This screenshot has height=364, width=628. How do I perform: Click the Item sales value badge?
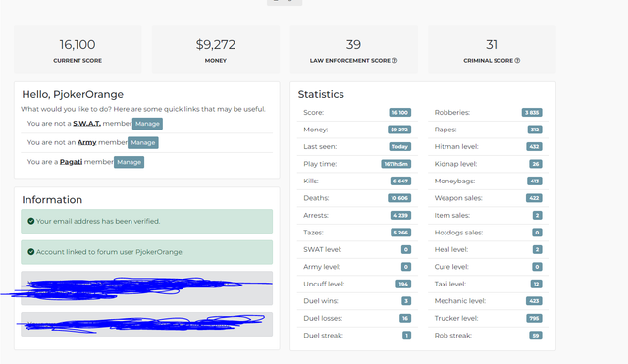pyautogui.click(x=538, y=216)
